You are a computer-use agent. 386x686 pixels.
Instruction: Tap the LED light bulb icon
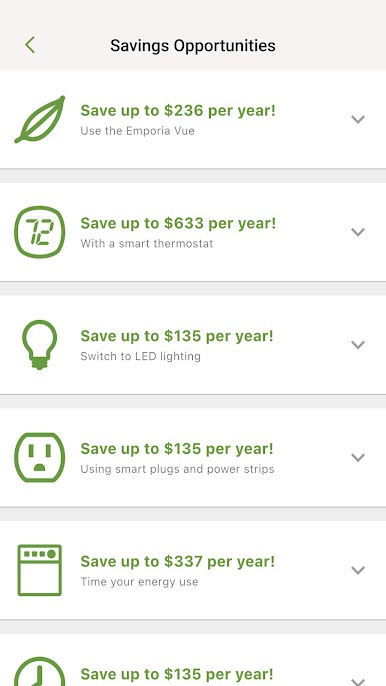39,345
